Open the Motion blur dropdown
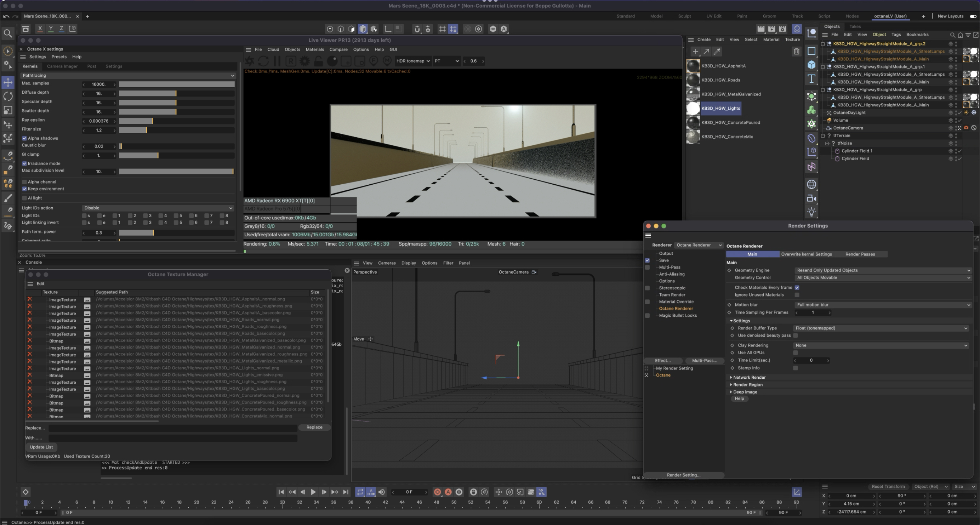 click(x=882, y=305)
